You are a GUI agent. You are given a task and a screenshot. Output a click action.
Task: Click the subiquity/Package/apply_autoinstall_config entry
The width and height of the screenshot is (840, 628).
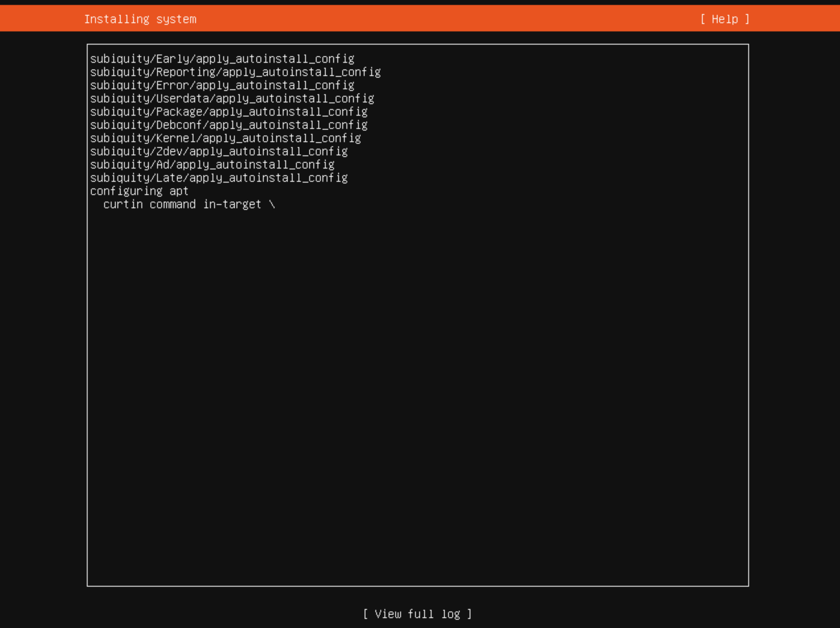pos(229,112)
